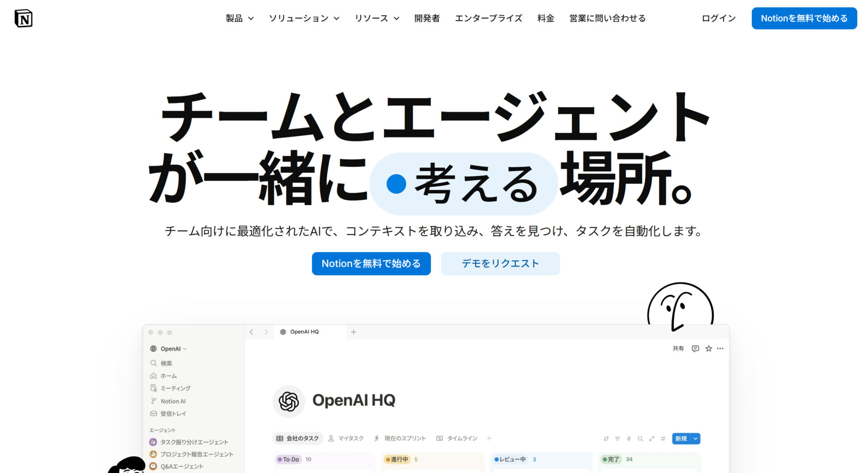
Task: Click the OpenAI HQ page logo
Action: pos(289,401)
